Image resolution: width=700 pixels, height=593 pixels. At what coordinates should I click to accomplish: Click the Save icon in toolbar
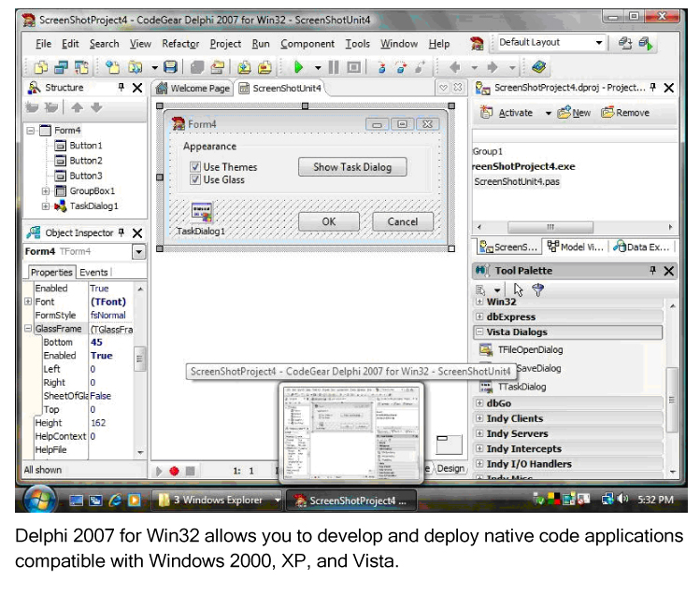tap(170, 67)
